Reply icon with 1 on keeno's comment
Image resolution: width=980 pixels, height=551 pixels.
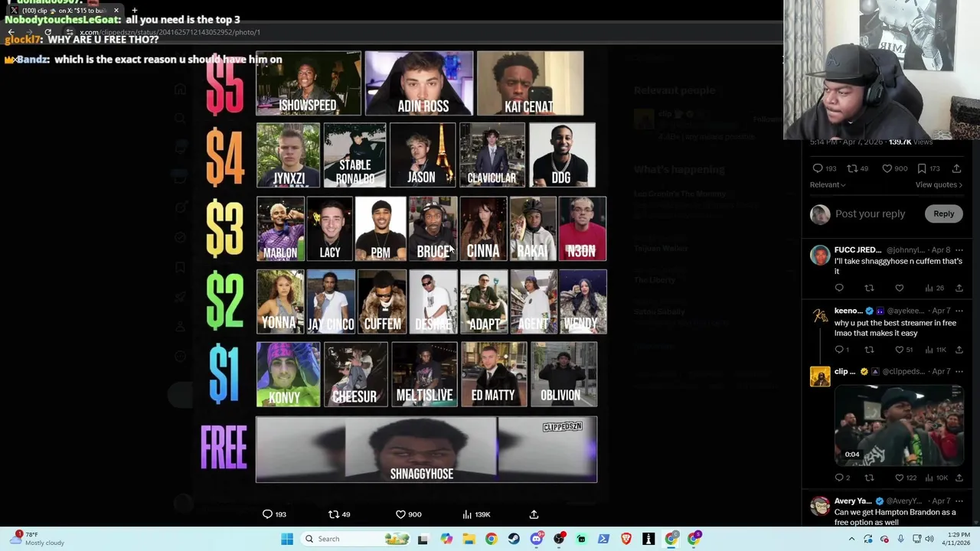point(841,350)
